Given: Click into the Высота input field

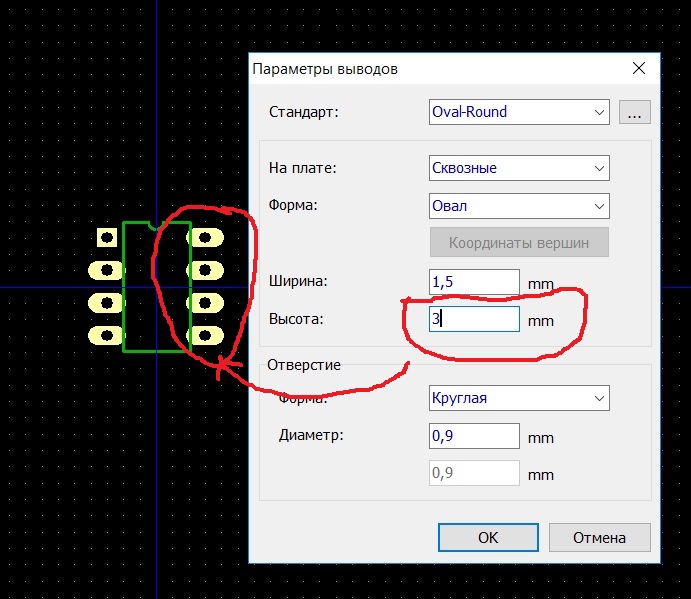Looking at the screenshot, I should point(474,320).
